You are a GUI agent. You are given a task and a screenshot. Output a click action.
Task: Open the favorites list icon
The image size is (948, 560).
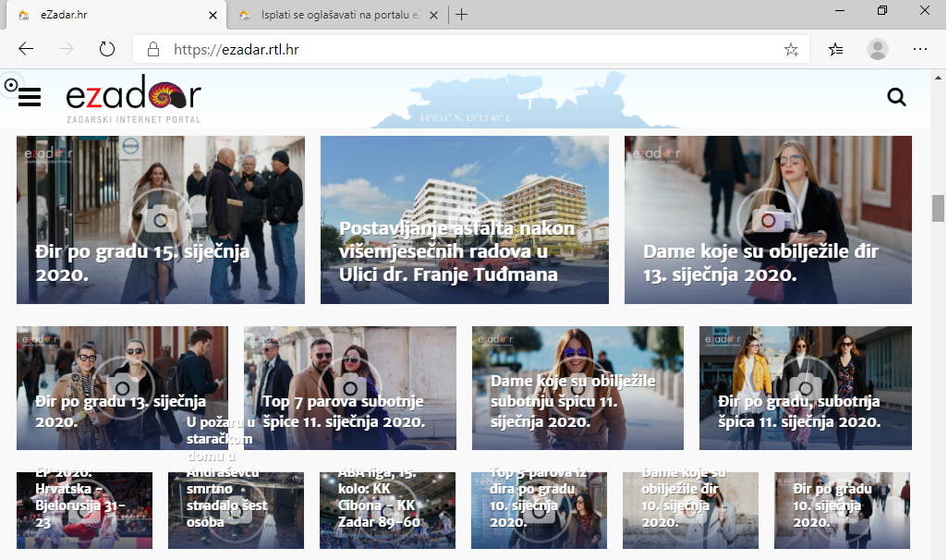[835, 50]
